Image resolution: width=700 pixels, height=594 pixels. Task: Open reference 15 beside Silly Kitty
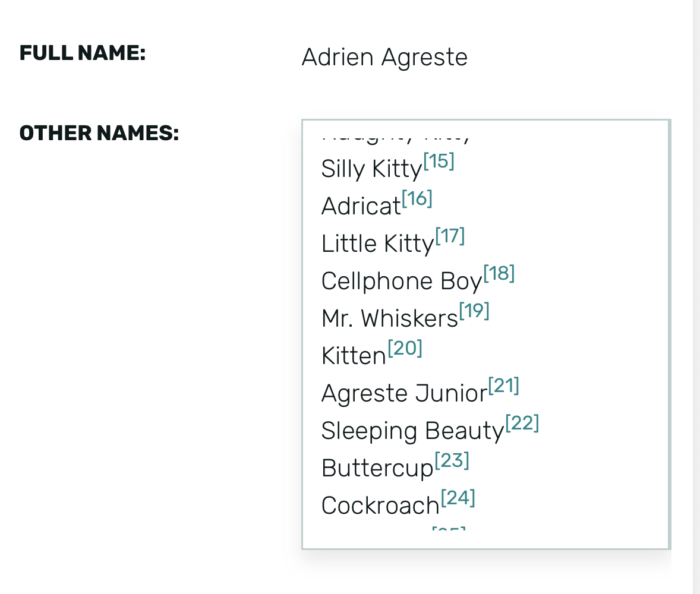point(439,162)
